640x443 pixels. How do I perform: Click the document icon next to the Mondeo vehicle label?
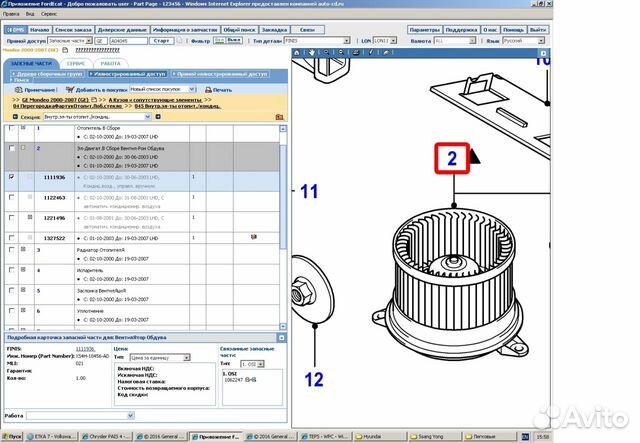point(65,50)
